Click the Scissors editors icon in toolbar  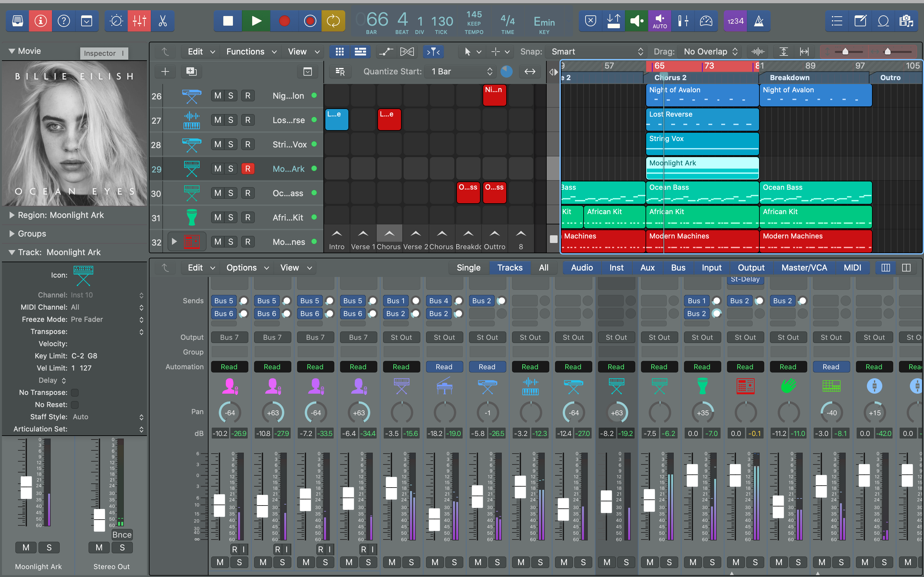click(x=163, y=21)
